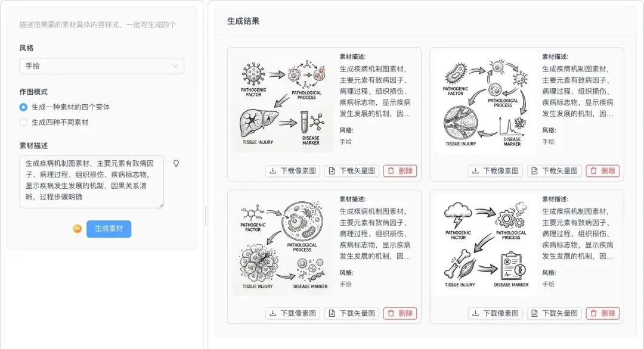Click the 生成素材 generate button

click(x=109, y=229)
